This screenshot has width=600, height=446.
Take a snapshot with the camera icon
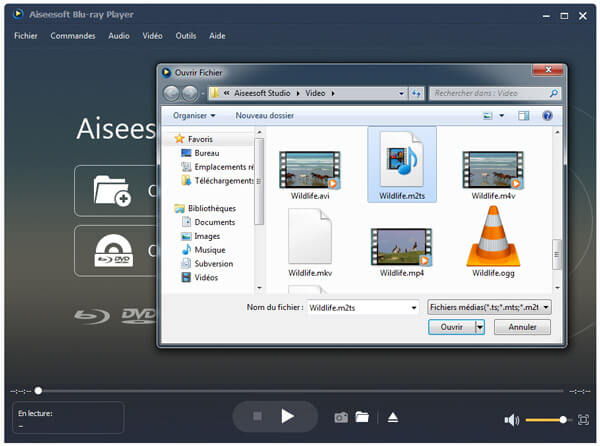click(x=341, y=417)
